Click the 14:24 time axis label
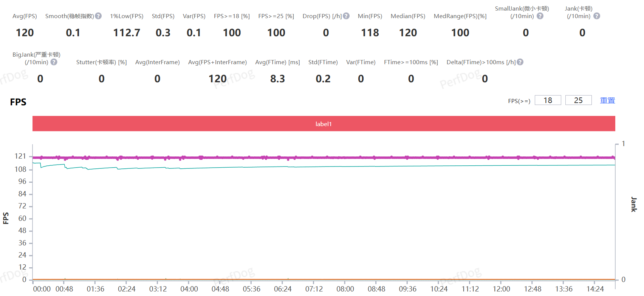Image resolution: width=644 pixels, height=296 pixels. pyautogui.click(x=595, y=289)
